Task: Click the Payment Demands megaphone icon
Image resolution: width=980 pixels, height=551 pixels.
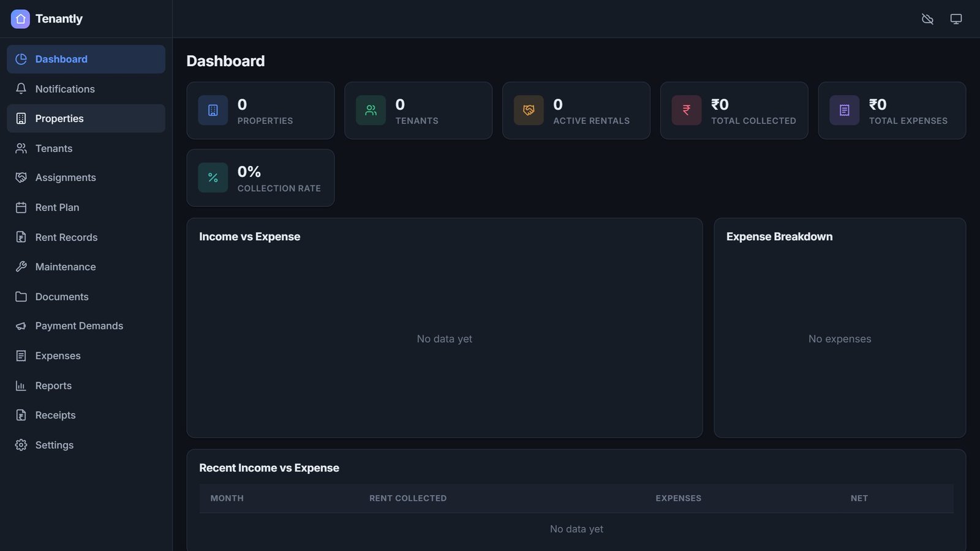Action: point(21,326)
